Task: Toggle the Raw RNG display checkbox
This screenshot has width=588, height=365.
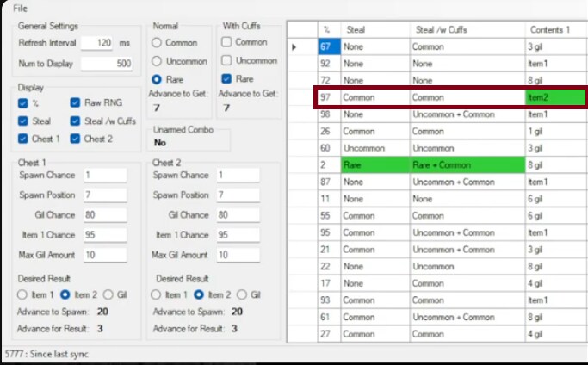Action: 76,102
